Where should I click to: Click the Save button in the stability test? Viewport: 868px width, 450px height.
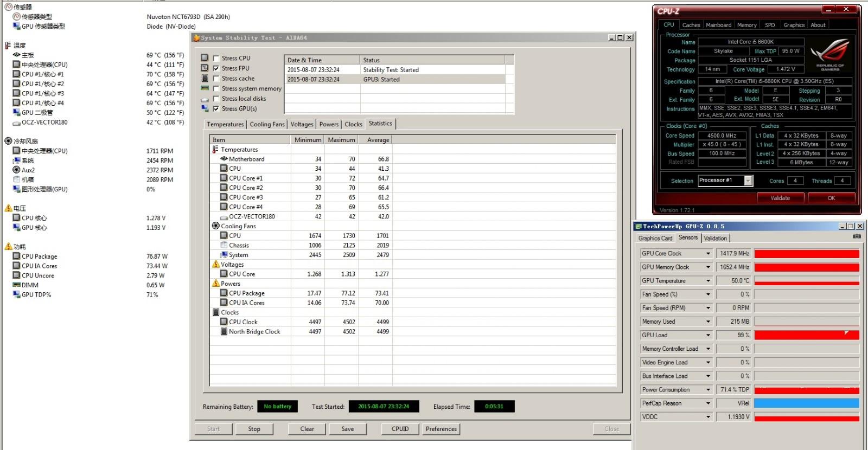tap(348, 429)
